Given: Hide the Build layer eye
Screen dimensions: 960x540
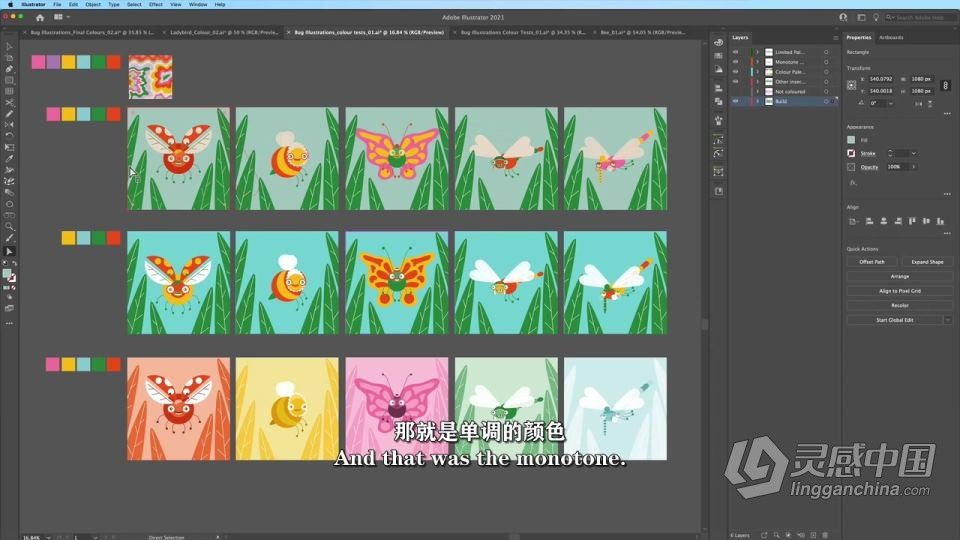Looking at the screenshot, I should 735,101.
